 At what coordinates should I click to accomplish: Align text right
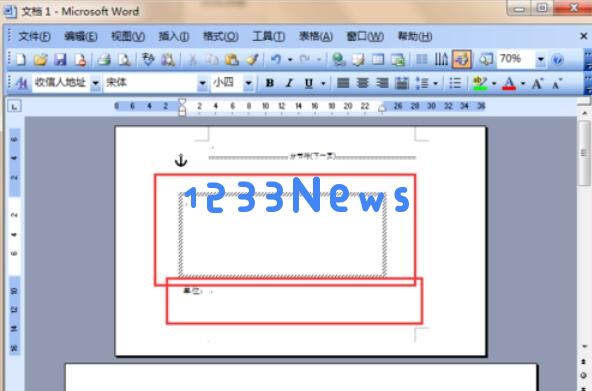pos(382,83)
